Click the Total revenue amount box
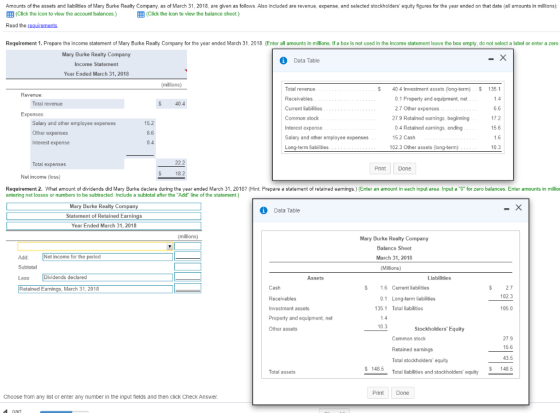This screenshot has width=560, height=413. coord(171,104)
